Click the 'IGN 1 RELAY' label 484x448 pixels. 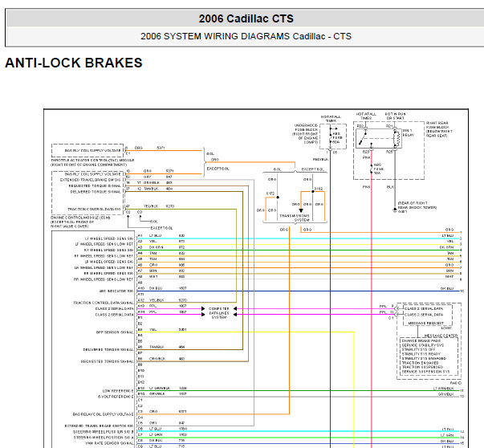pos(409,132)
